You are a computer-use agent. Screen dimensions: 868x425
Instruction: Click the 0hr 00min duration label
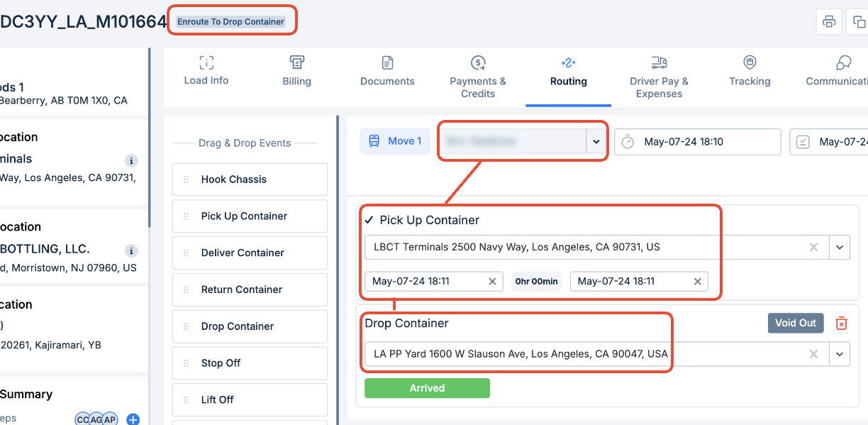(537, 282)
